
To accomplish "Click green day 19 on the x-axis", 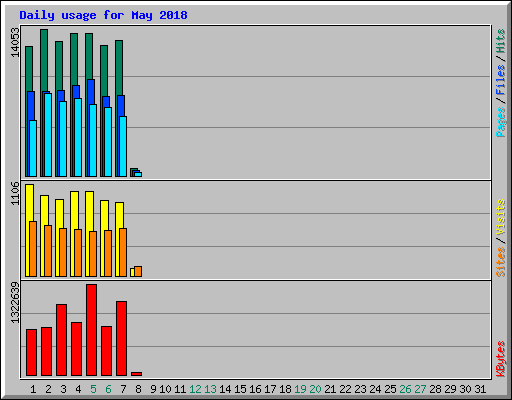I will tap(300, 389).
